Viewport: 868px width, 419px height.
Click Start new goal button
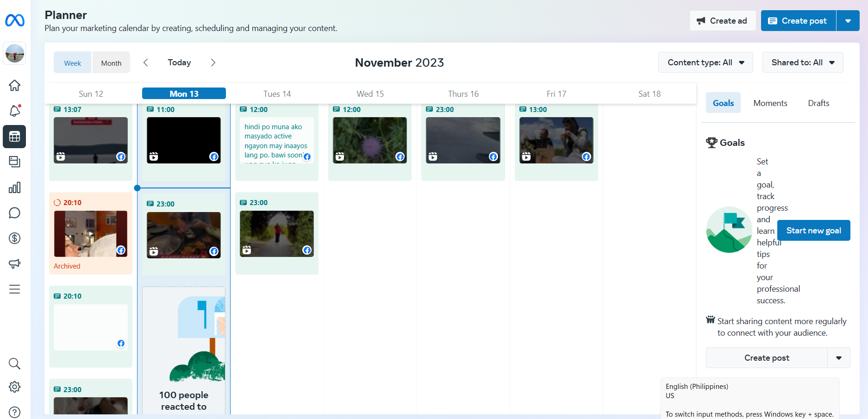[x=813, y=231]
